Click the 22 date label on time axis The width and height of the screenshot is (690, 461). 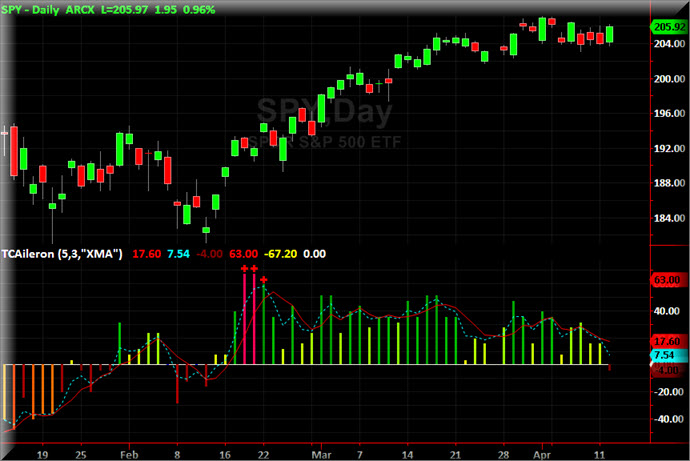pos(263,454)
